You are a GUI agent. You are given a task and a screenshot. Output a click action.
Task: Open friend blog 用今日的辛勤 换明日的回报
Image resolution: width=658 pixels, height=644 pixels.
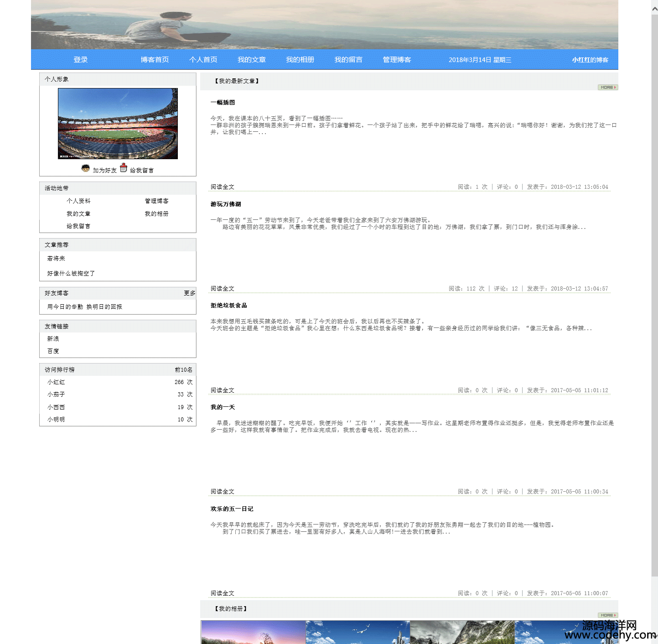pyautogui.click(x=85, y=307)
